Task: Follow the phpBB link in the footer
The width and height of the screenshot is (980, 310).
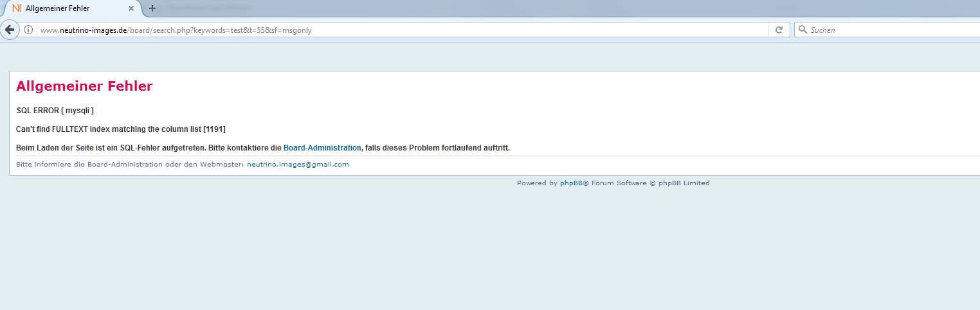Action: [570, 183]
